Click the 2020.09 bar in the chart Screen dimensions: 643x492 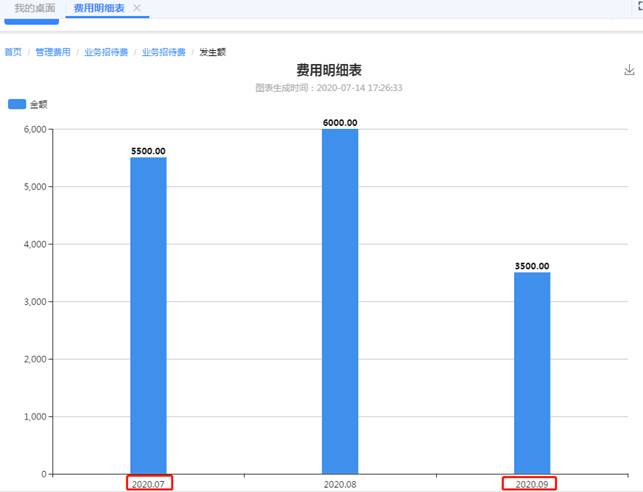tap(531, 372)
